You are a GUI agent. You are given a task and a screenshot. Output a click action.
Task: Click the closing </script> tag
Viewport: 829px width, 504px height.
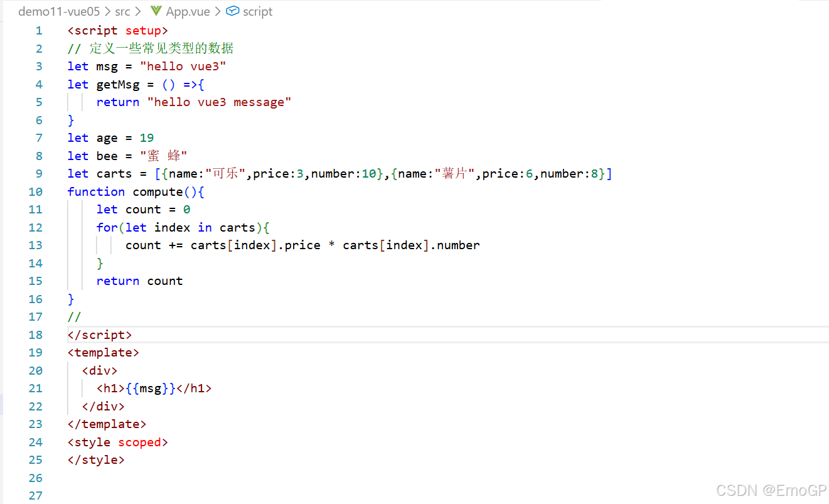tap(100, 335)
